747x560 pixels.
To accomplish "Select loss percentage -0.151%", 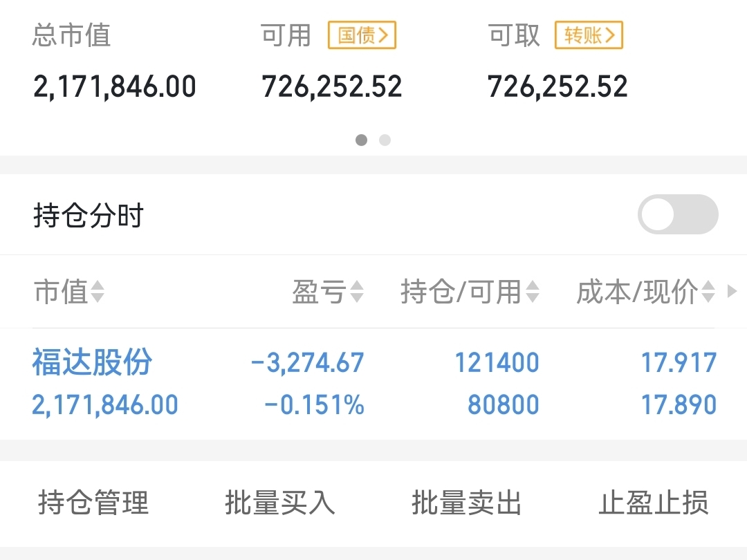I will (315, 404).
